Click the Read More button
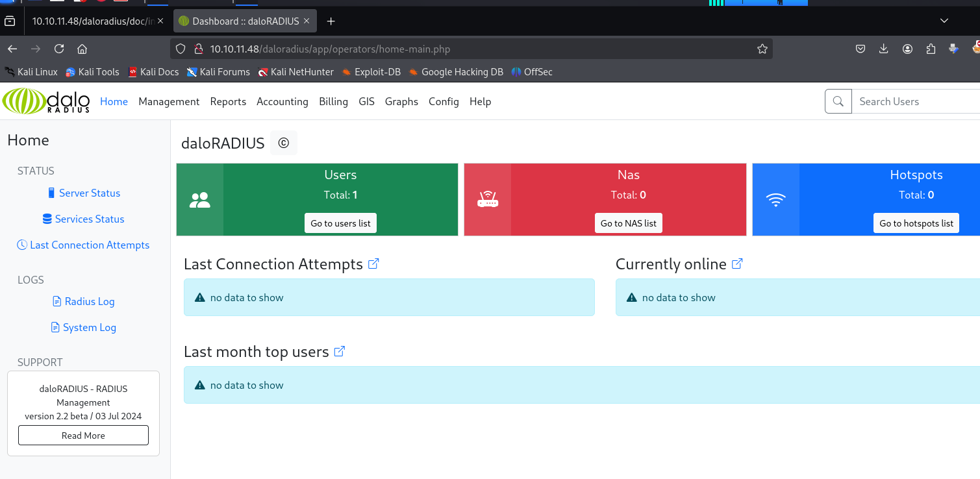 tap(83, 436)
